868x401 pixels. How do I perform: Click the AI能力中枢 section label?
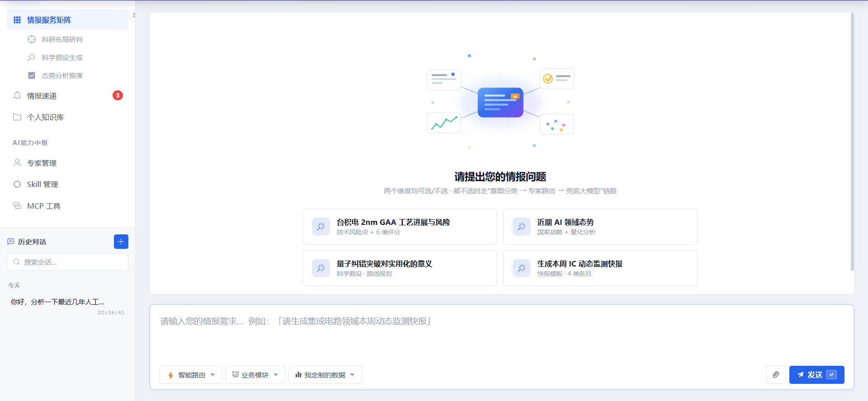(30, 143)
